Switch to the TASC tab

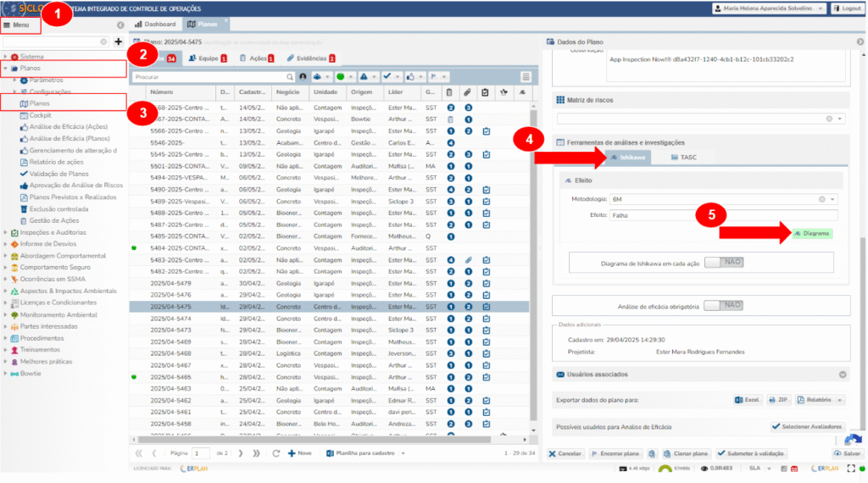pos(683,157)
